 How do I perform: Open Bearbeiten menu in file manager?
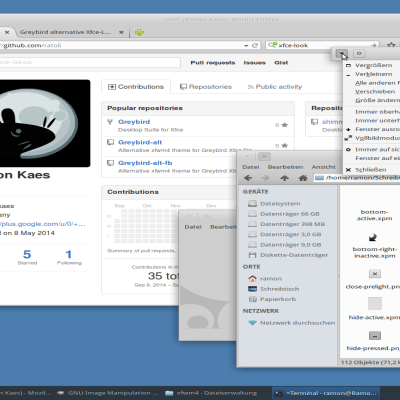(285, 167)
